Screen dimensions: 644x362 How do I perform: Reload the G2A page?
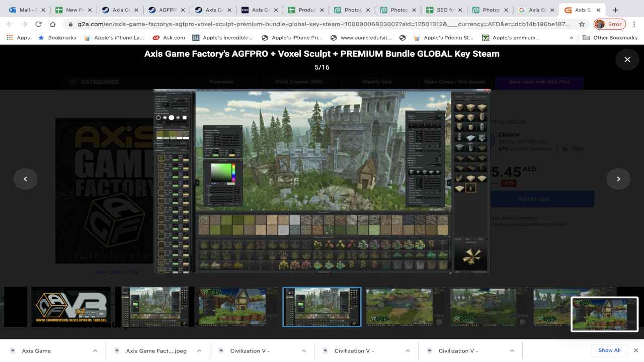click(x=38, y=24)
